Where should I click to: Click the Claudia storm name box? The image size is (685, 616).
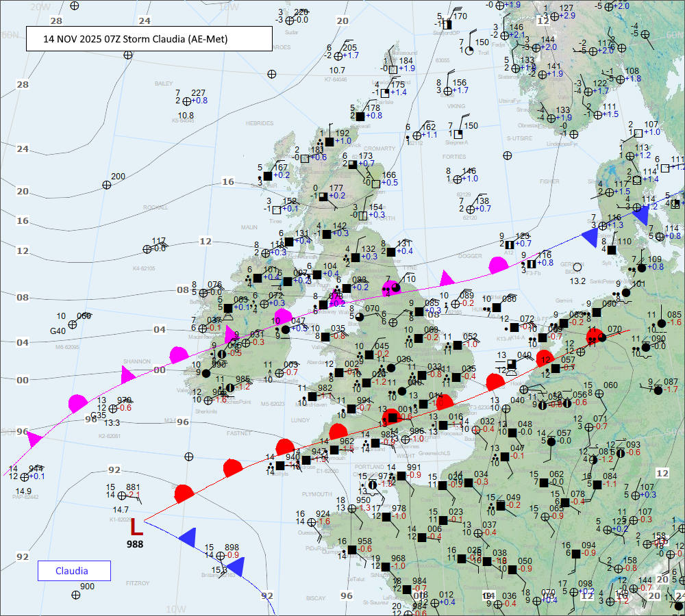point(73,571)
